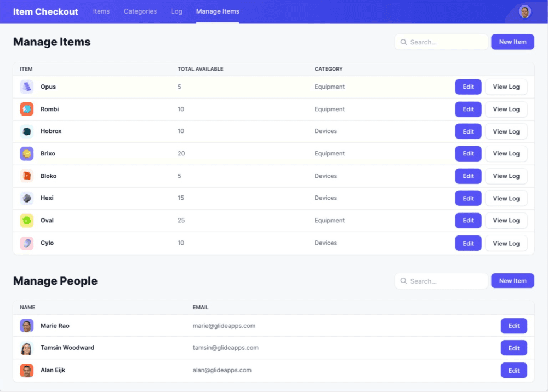Image resolution: width=548 pixels, height=392 pixels.
Task: Click Cylo's Devices category cell
Action: click(326, 243)
